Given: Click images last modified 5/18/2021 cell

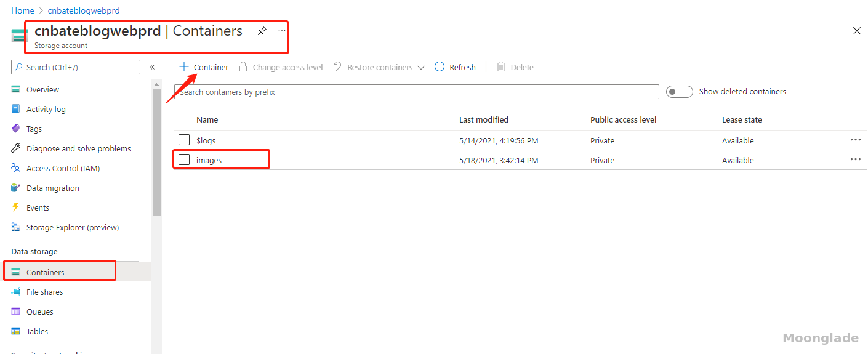Looking at the screenshot, I should tap(499, 160).
